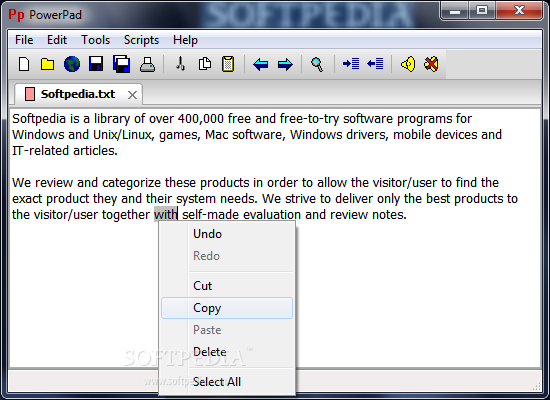This screenshot has height=400, width=550.
Task: Choose Delete in the context menu
Action: [x=227, y=352]
